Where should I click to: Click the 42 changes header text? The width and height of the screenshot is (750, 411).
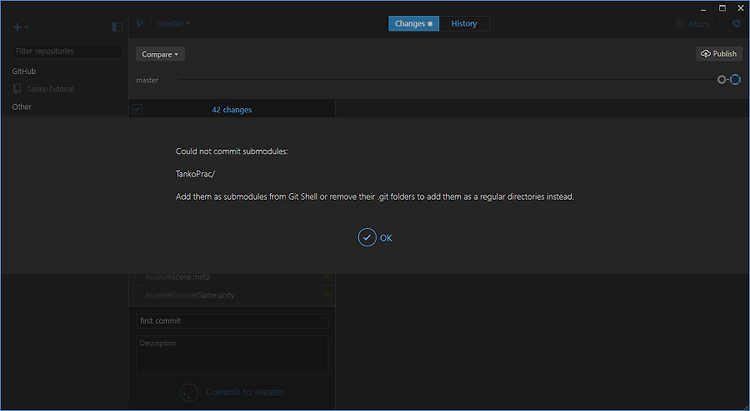(x=232, y=110)
